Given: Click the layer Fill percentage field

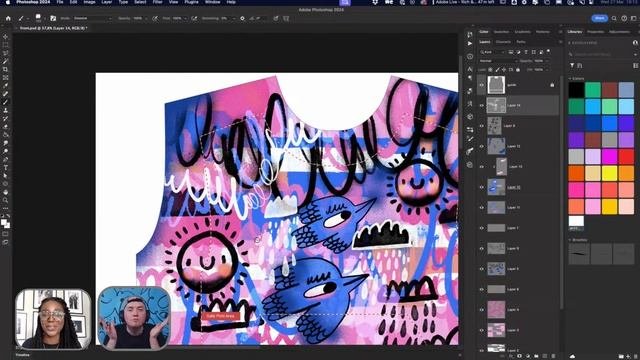Looking at the screenshot, I should click(x=540, y=70).
